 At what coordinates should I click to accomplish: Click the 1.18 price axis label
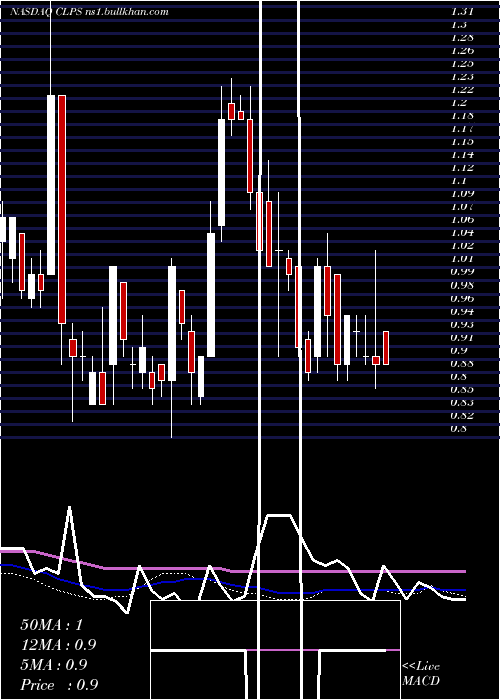coord(462,116)
